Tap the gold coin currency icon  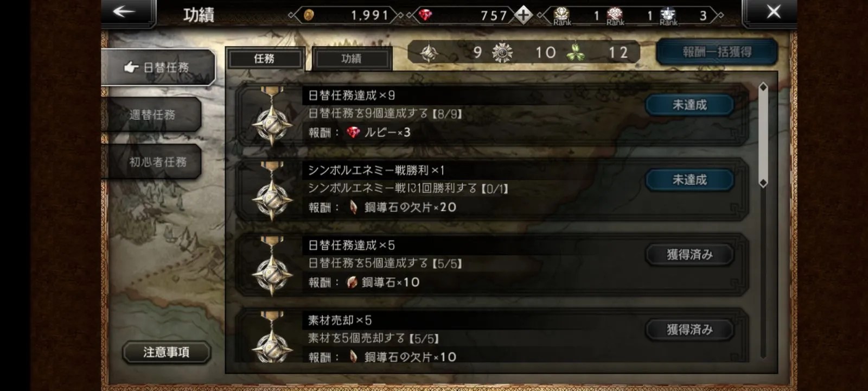[309, 15]
